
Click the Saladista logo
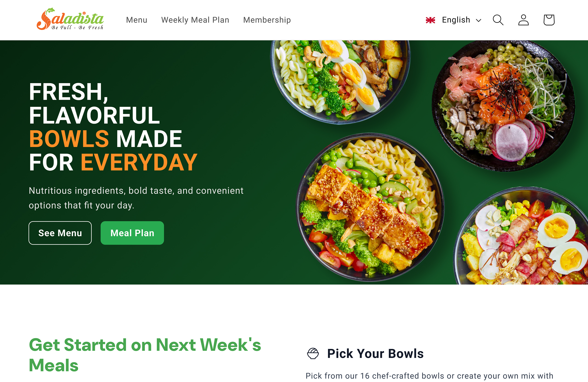click(x=70, y=19)
